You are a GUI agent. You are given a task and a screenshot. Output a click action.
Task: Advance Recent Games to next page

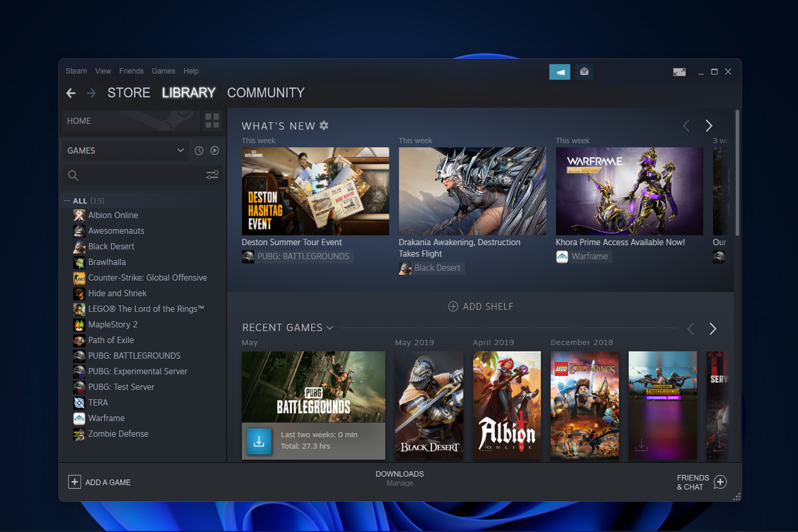713,329
